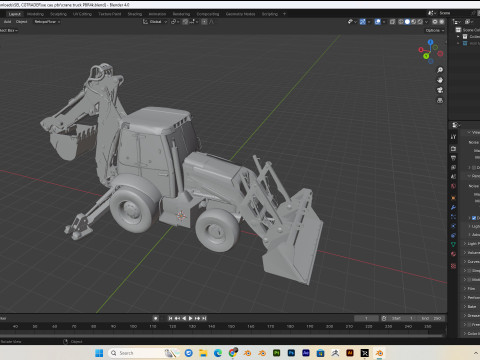Switch to the Texture Paint workspace tab
This screenshot has height=360, width=480.
click(110, 14)
